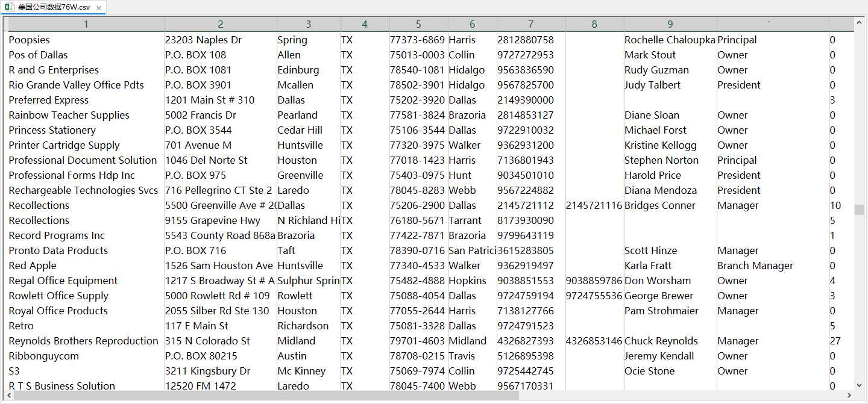Close the 美国公司数据76W.csv tab

click(99, 8)
